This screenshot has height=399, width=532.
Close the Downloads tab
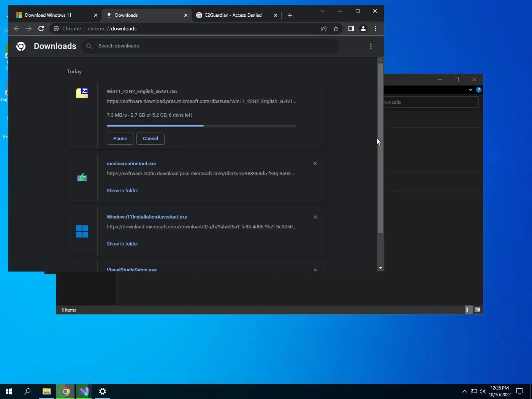pos(186,15)
